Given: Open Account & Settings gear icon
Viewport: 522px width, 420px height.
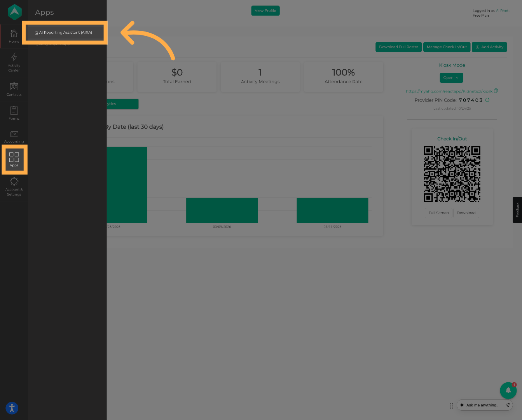Looking at the screenshot, I should click(14, 186).
